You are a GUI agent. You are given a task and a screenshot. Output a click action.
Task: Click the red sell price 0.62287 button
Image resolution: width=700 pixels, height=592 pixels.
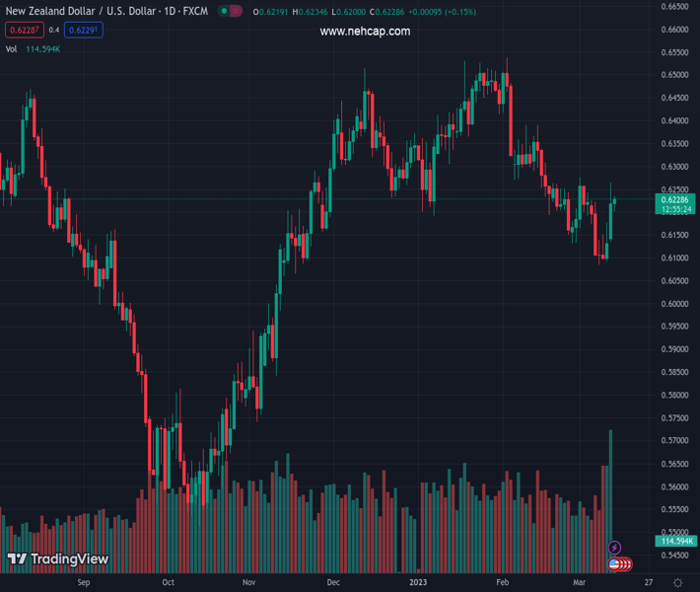[23, 30]
